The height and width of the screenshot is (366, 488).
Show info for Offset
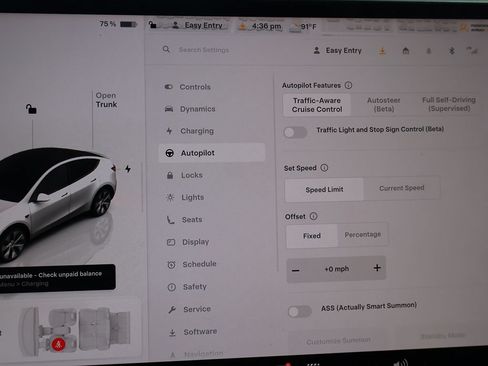coord(313,216)
